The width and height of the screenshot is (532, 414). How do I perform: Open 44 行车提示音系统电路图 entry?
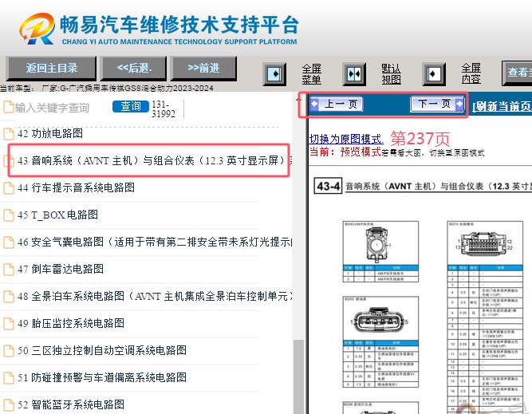pyautogui.click(x=76, y=187)
